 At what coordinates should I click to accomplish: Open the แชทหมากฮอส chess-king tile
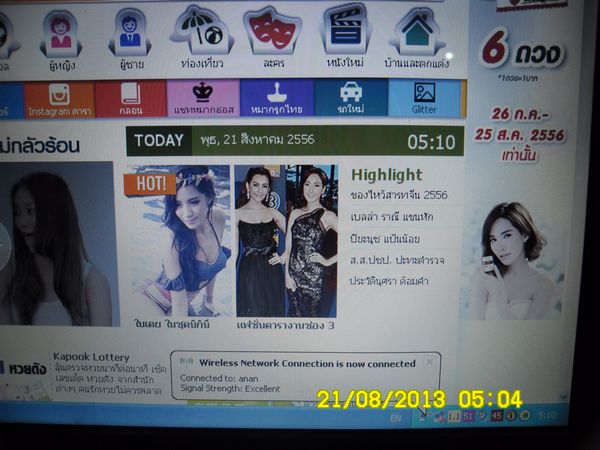click(203, 98)
